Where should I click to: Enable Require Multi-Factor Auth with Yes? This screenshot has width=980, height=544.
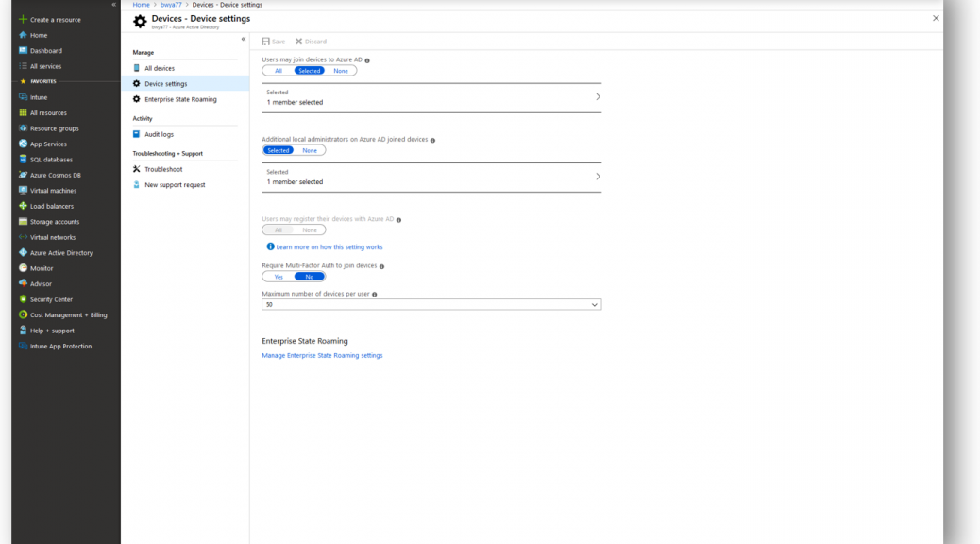[x=279, y=277]
